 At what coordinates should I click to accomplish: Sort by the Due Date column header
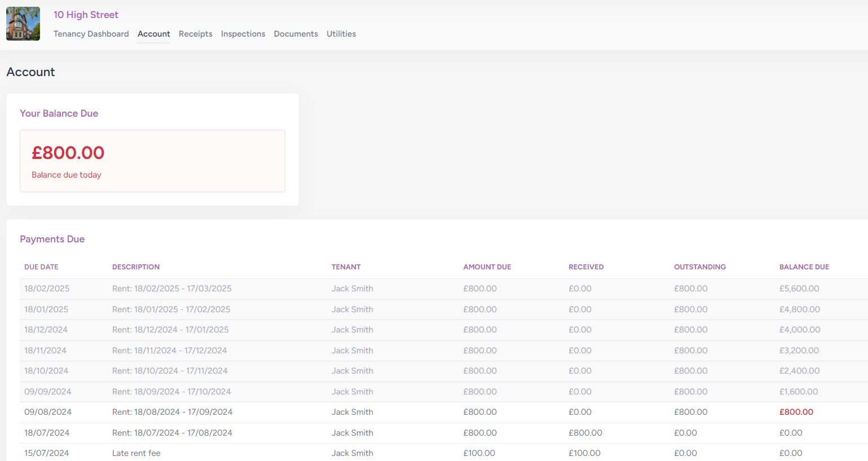(x=41, y=267)
